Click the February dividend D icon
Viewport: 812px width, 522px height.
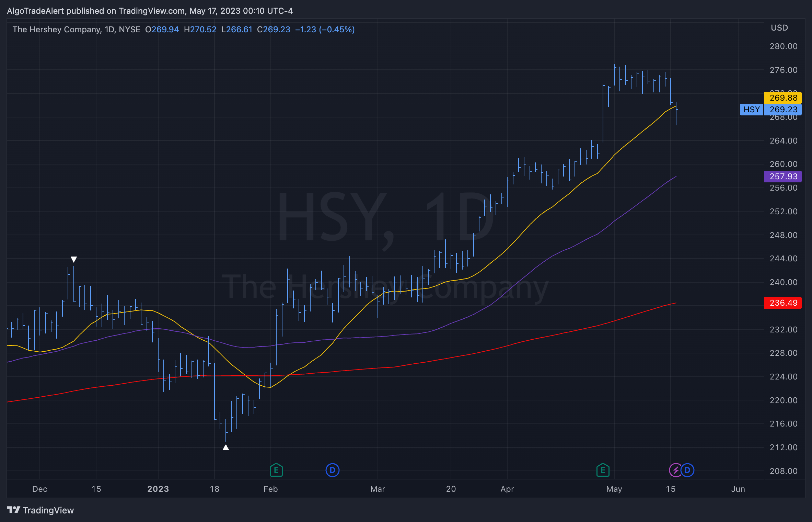point(332,470)
